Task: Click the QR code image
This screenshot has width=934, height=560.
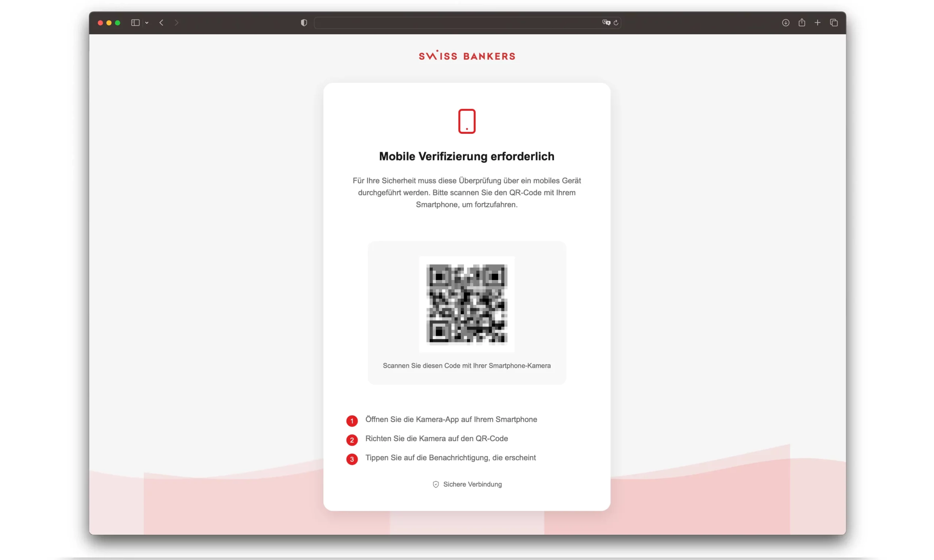Action: click(467, 304)
